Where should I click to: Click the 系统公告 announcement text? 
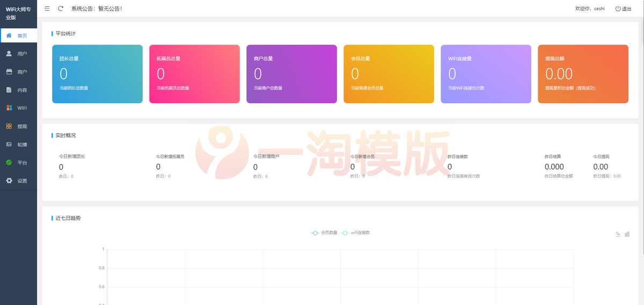97,9
